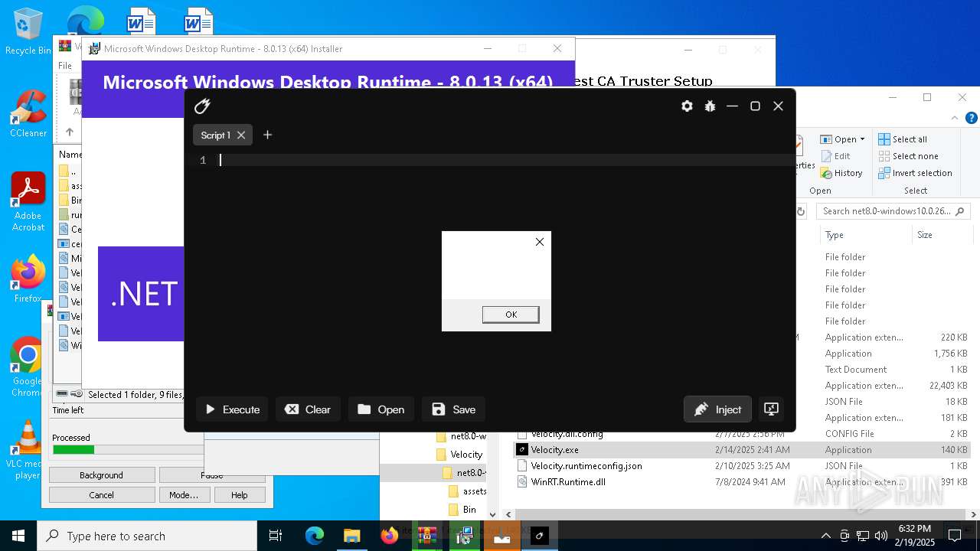This screenshot has width=980, height=551.
Task: Open VLC media player desktop shortcut
Action: tap(28, 450)
